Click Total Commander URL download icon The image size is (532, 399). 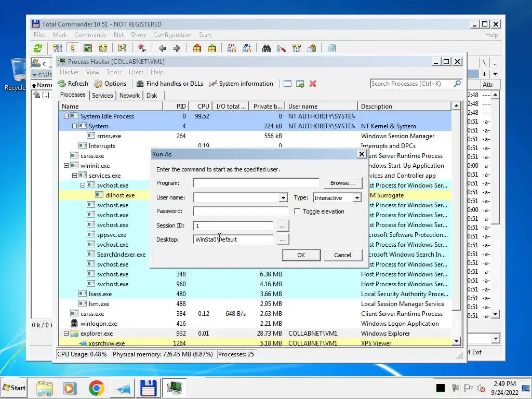[x=247, y=48]
